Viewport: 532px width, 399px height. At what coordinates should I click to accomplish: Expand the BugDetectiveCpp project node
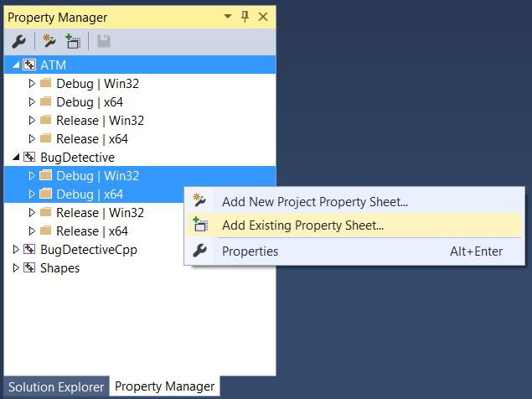(x=16, y=250)
